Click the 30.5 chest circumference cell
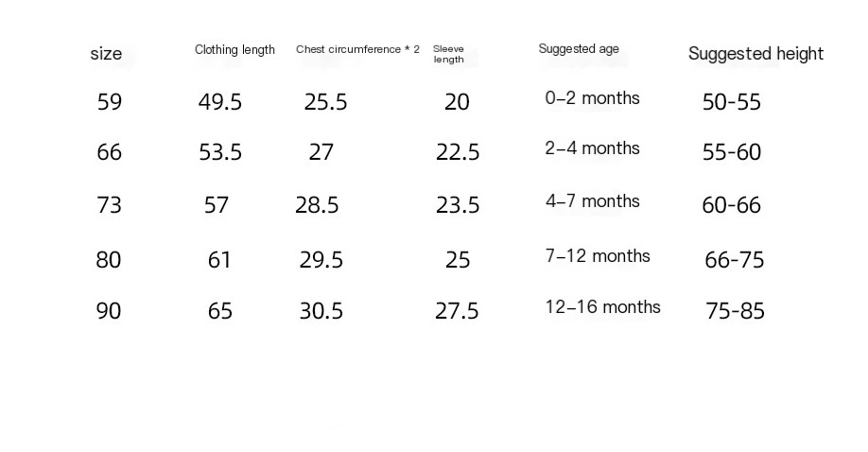This screenshot has height=452, width=868. [x=321, y=311]
